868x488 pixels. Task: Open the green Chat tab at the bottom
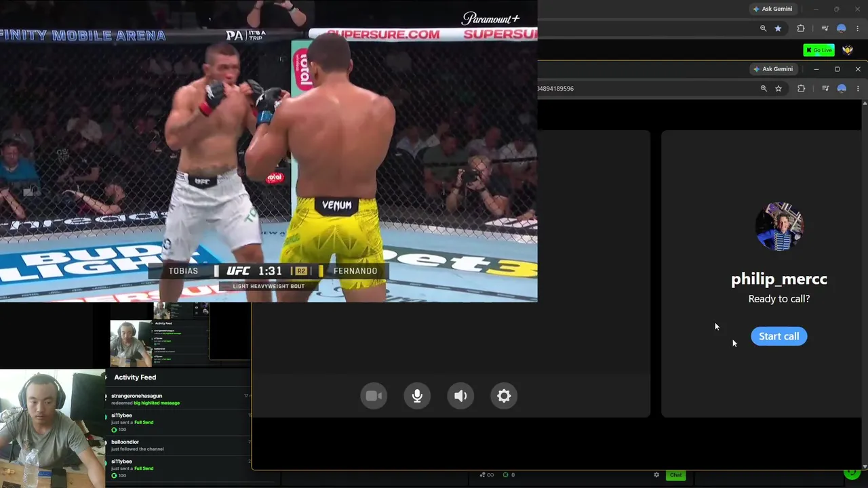point(675,475)
